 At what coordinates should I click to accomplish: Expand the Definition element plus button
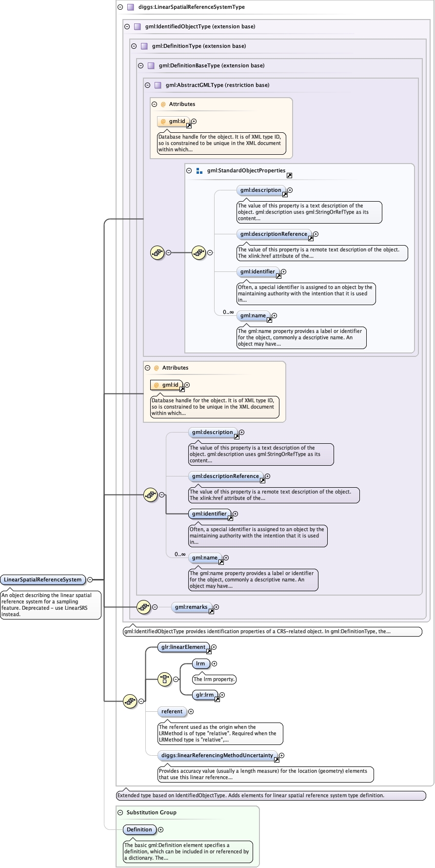click(161, 829)
